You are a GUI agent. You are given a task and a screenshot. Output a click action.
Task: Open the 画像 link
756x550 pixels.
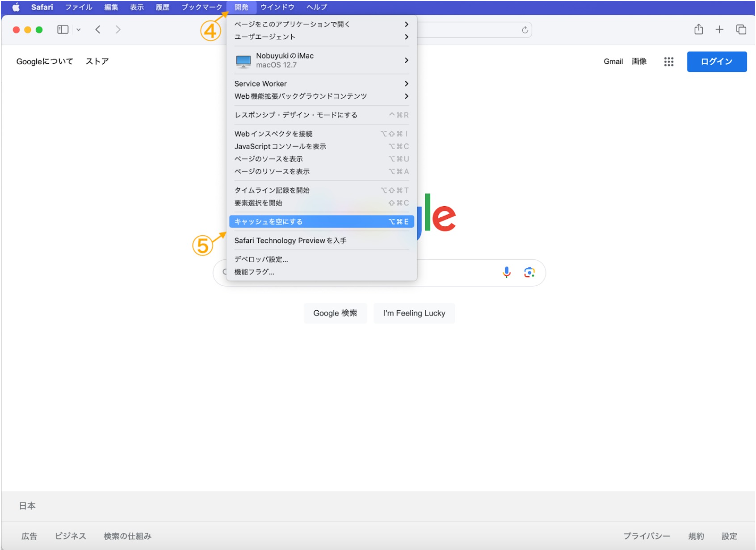(639, 61)
